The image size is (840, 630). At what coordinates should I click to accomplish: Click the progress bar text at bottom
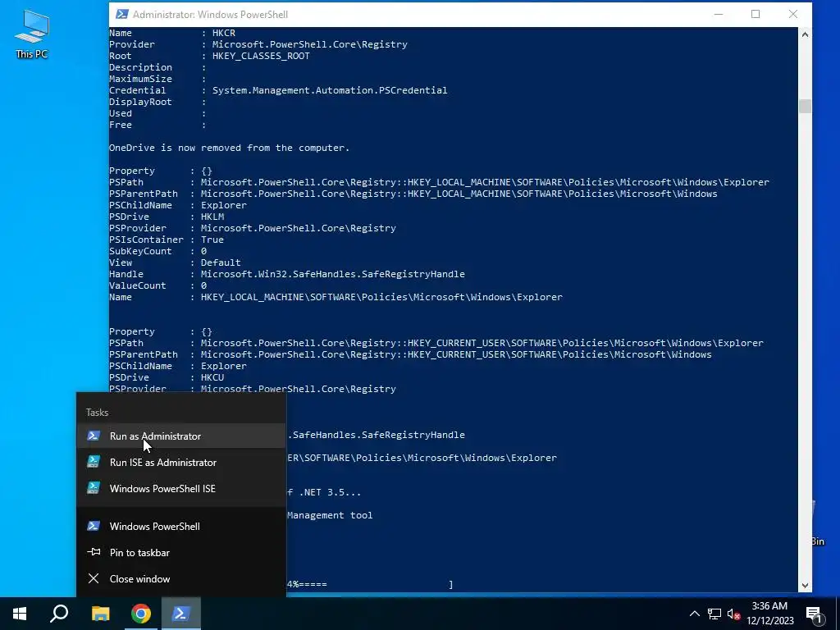tap(370, 584)
